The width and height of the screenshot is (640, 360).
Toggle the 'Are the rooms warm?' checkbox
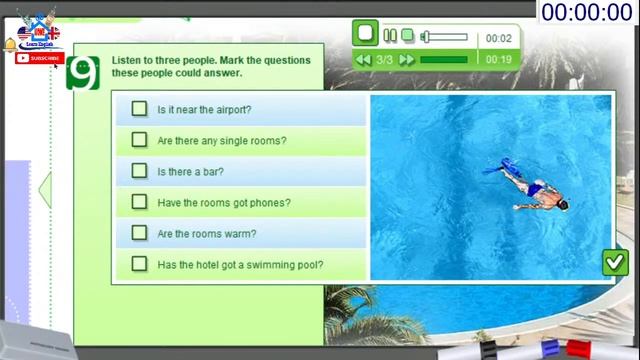point(139,233)
